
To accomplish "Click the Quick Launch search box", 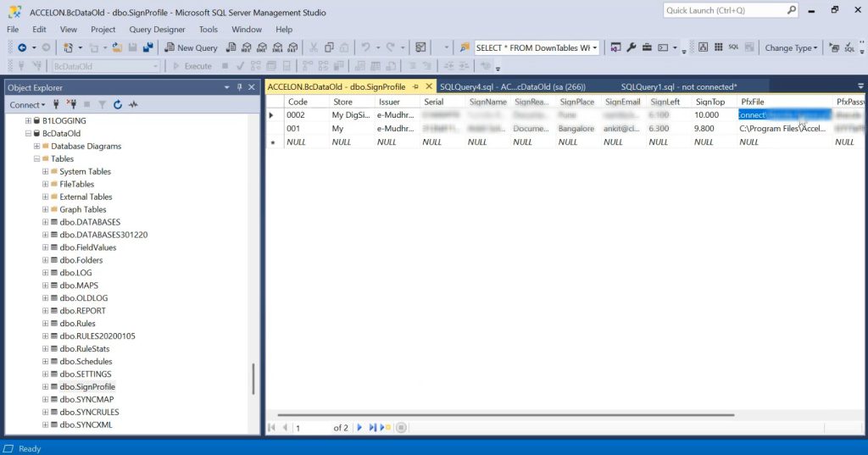I will (731, 10).
